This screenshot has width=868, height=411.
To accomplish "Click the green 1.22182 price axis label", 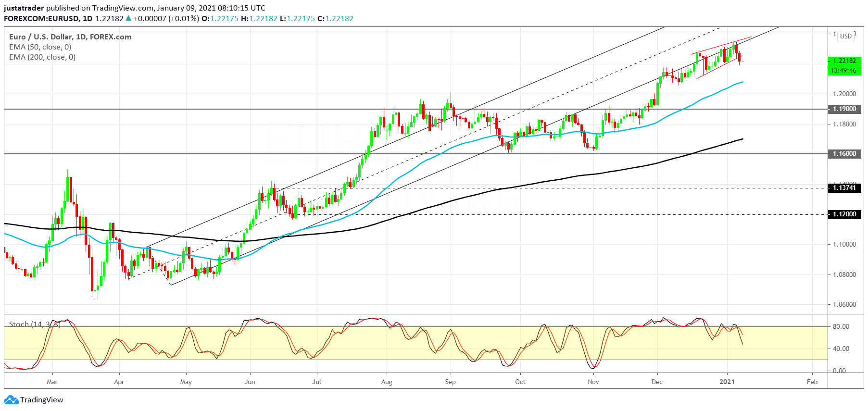I will pyautogui.click(x=844, y=61).
